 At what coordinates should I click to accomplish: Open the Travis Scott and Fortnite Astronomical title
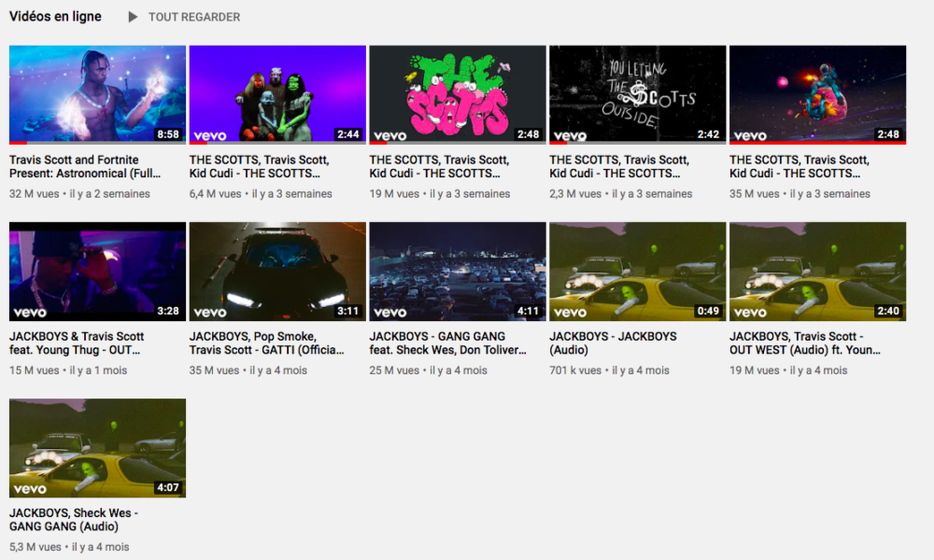tap(84, 166)
